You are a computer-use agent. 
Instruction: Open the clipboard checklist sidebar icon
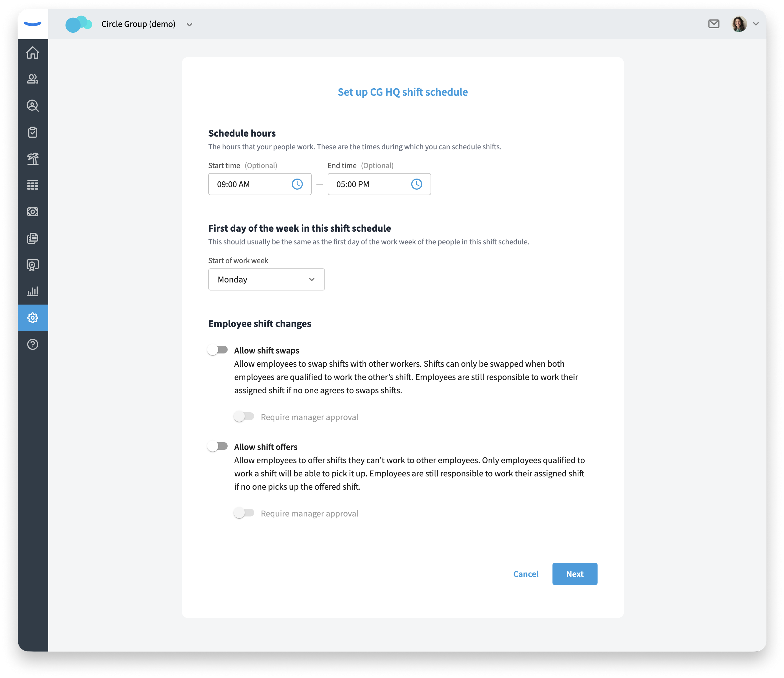click(x=32, y=132)
